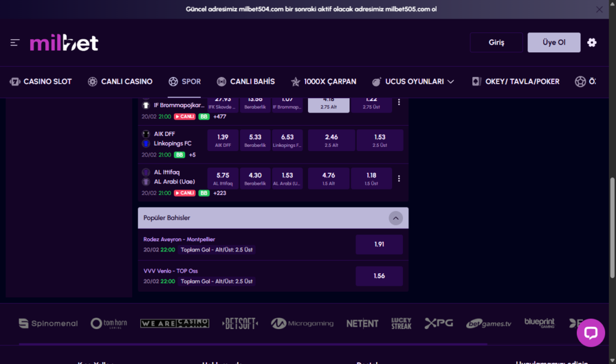The width and height of the screenshot is (616, 364).
Task: Select 1.53 for 2.5 Üst
Action: pos(380,140)
